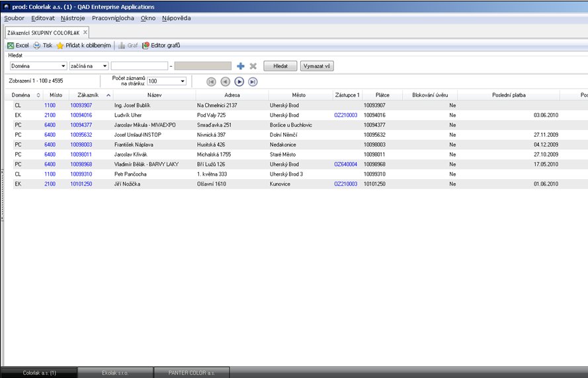Open the Editor grafů icon
Viewport: 588px width, 378px height.
click(x=146, y=46)
